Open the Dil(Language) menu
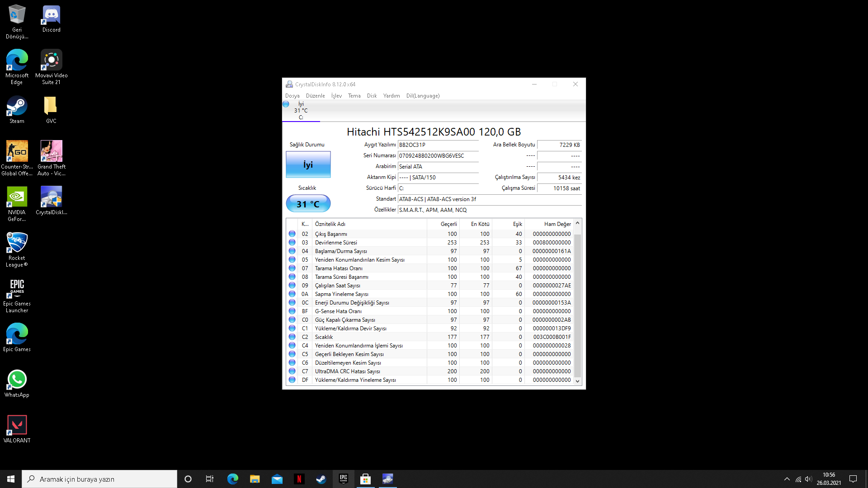This screenshot has width=868, height=488. (x=423, y=96)
